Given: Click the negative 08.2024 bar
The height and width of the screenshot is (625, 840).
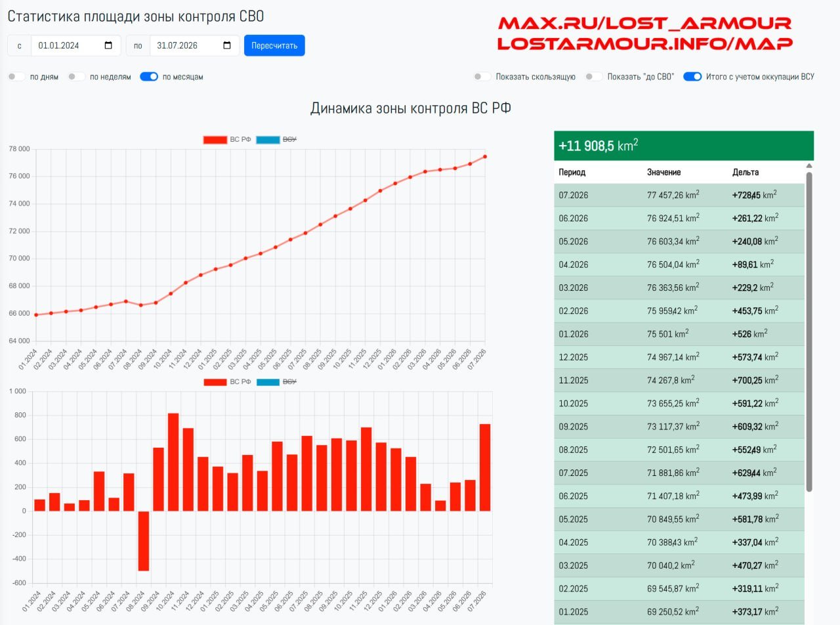Looking at the screenshot, I should [144, 541].
